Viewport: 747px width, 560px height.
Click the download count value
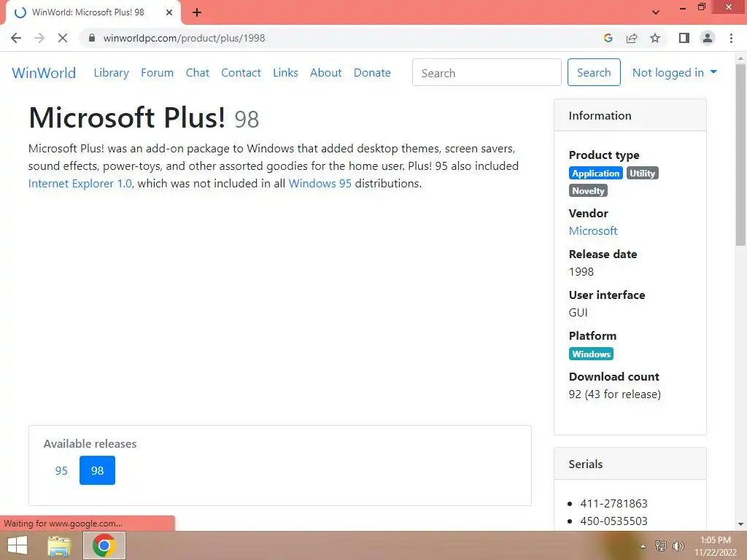coord(614,394)
